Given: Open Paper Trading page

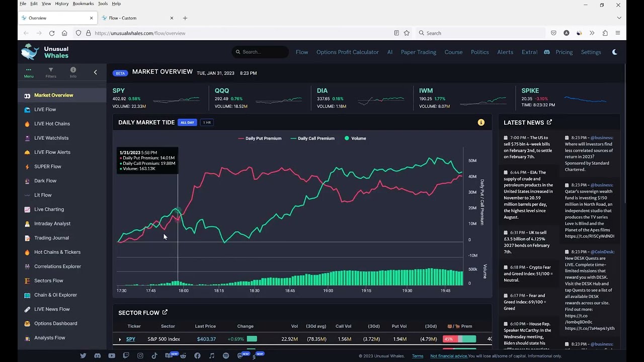Looking at the screenshot, I should coord(419,52).
